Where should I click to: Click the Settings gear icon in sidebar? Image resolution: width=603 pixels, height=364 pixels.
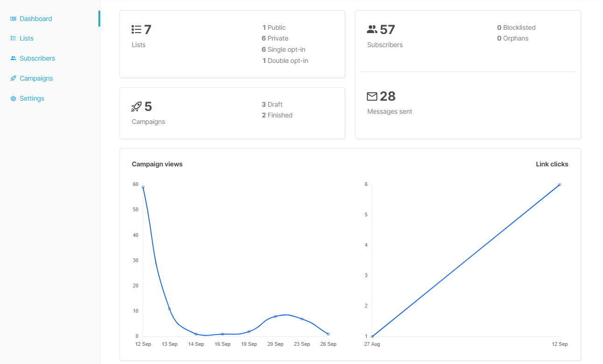click(13, 98)
